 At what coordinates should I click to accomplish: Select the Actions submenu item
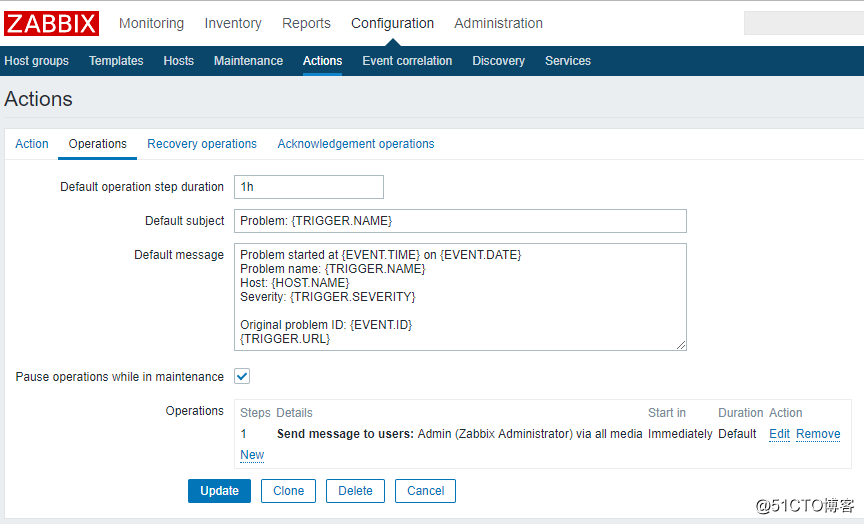322,61
